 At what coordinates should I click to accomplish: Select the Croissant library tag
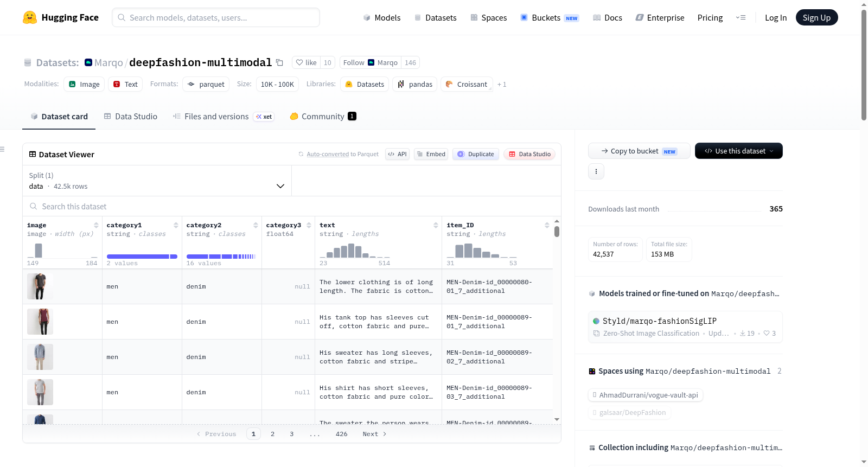coord(467,84)
